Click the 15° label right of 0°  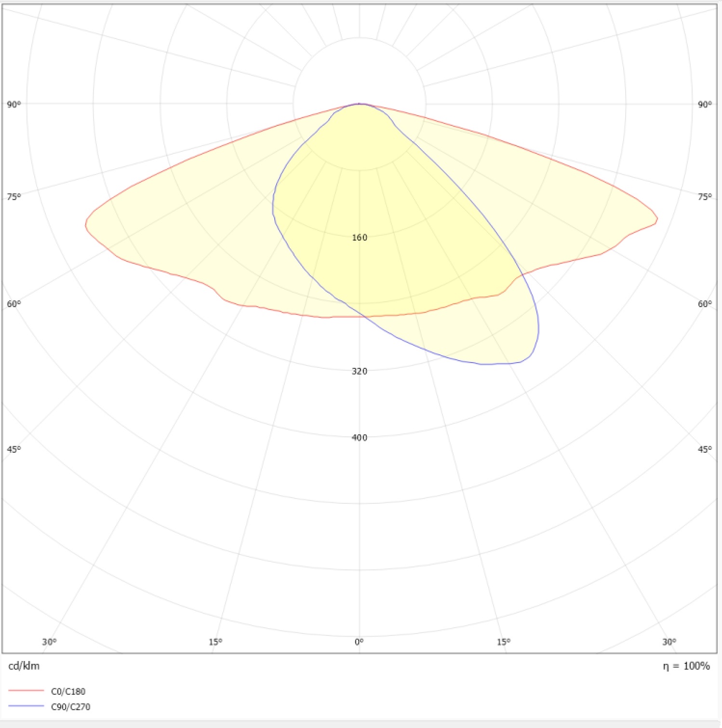pyautogui.click(x=503, y=642)
